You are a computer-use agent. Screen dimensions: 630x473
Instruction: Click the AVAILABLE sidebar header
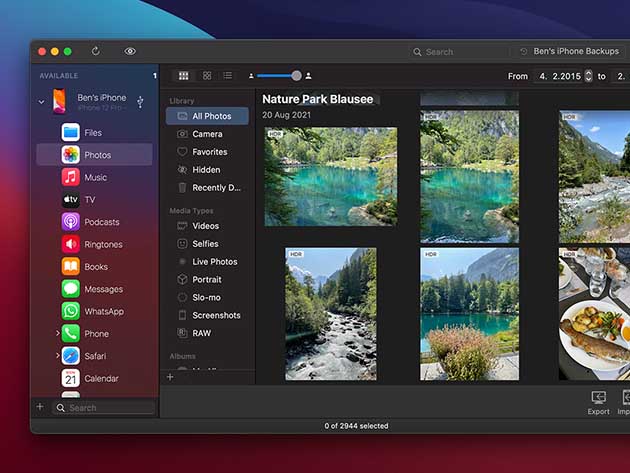click(59, 76)
